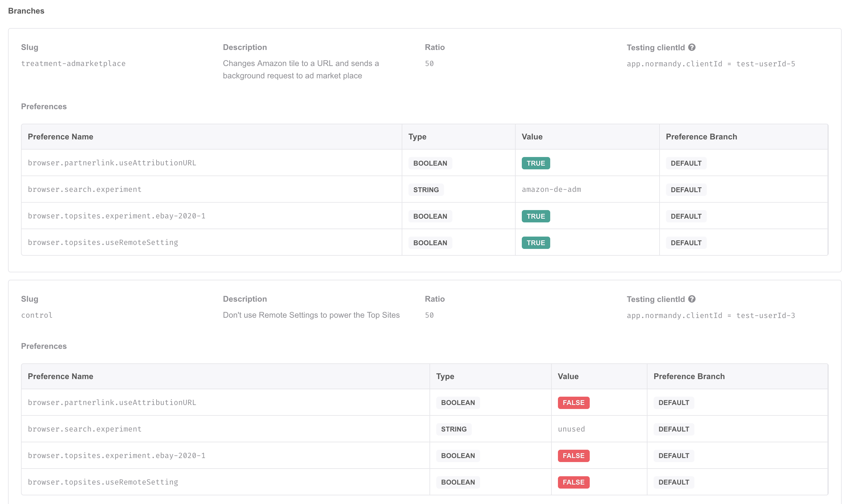Click the unused string value

click(x=571, y=429)
